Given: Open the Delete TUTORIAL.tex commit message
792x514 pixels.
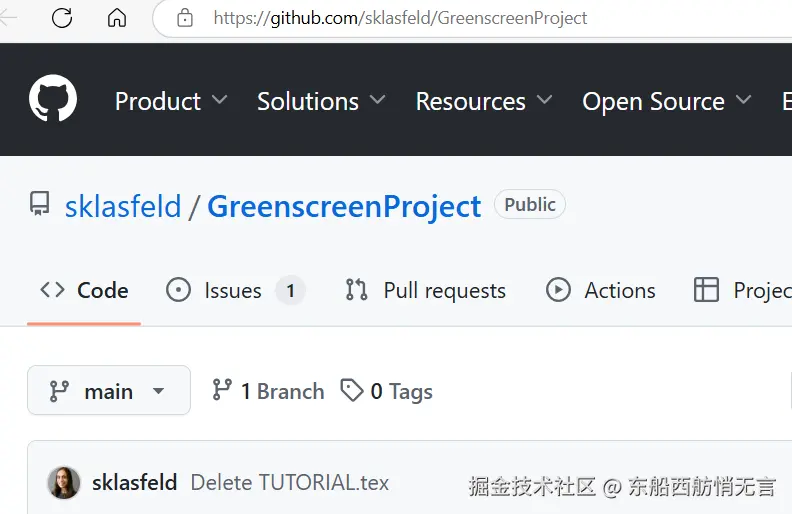Looking at the screenshot, I should [290, 483].
